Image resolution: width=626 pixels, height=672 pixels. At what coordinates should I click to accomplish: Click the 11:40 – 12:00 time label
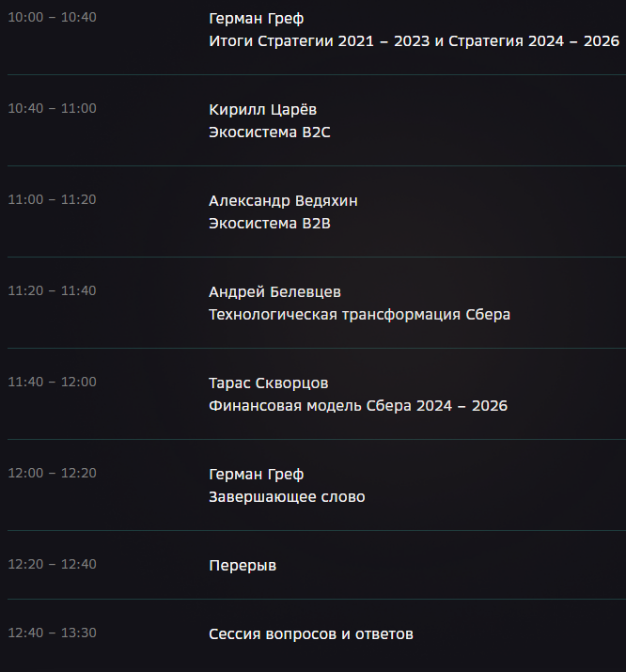click(x=53, y=383)
